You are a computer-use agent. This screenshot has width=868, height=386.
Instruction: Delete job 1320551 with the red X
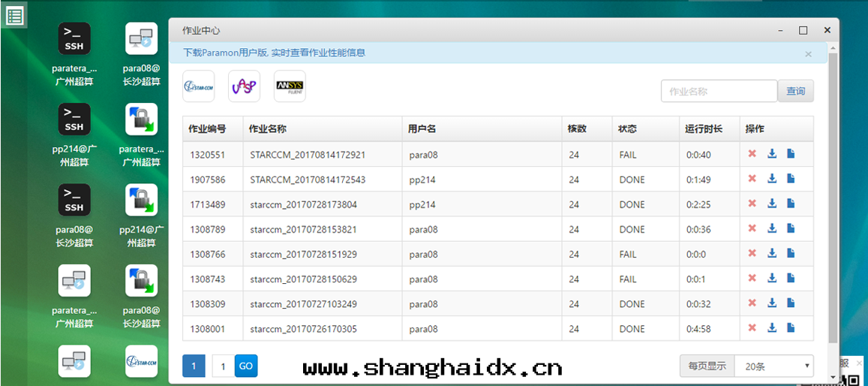752,155
